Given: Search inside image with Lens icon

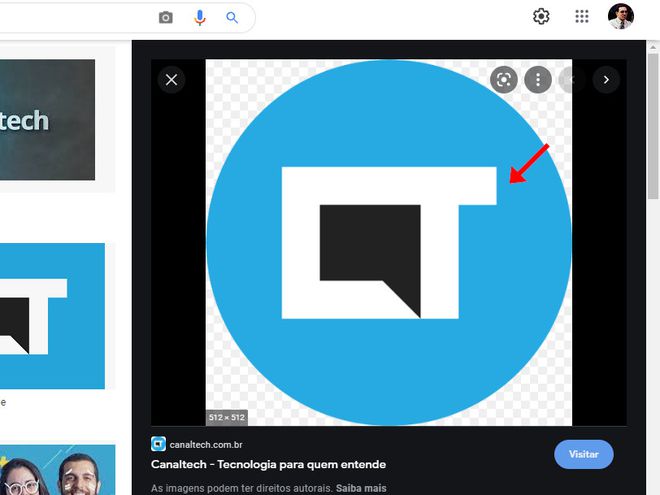Looking at the screenshot, I should coord(504,80).
